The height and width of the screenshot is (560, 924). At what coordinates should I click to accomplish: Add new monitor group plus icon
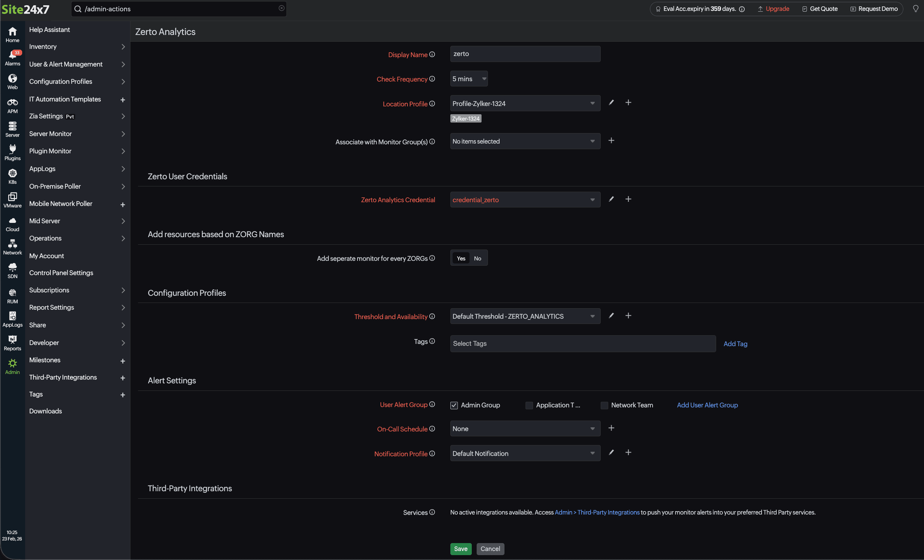(x=611, y=141)
